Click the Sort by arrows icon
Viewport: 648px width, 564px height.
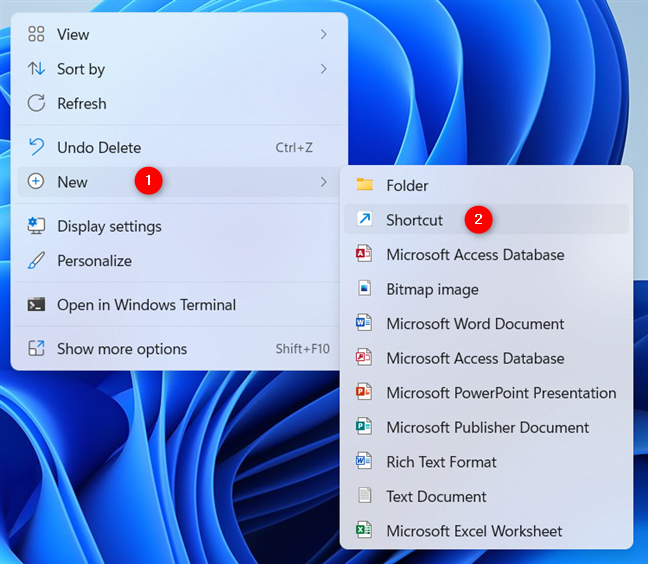point(36,69)
